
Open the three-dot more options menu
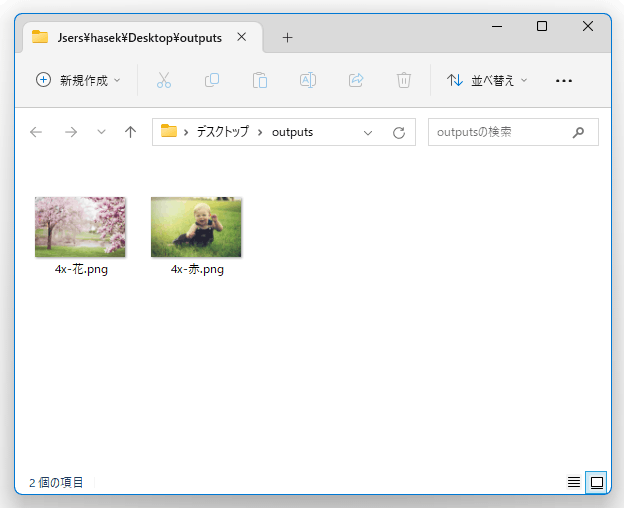[x=564, y=80]
